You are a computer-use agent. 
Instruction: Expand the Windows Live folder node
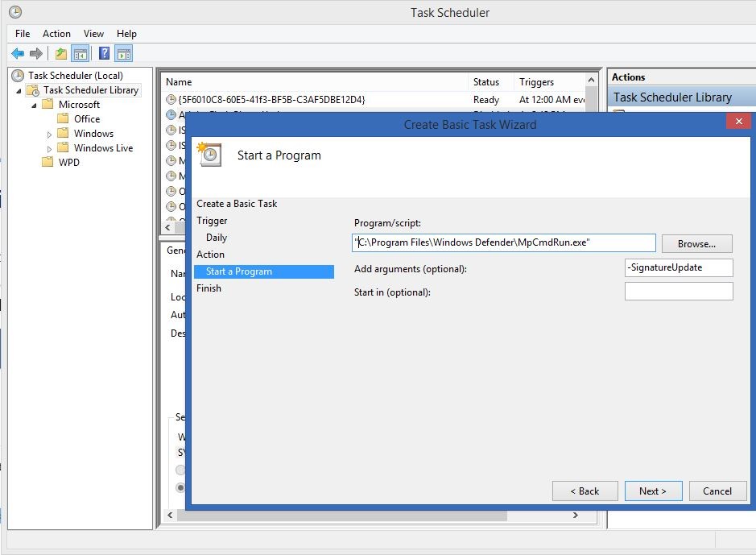point(50,149)
